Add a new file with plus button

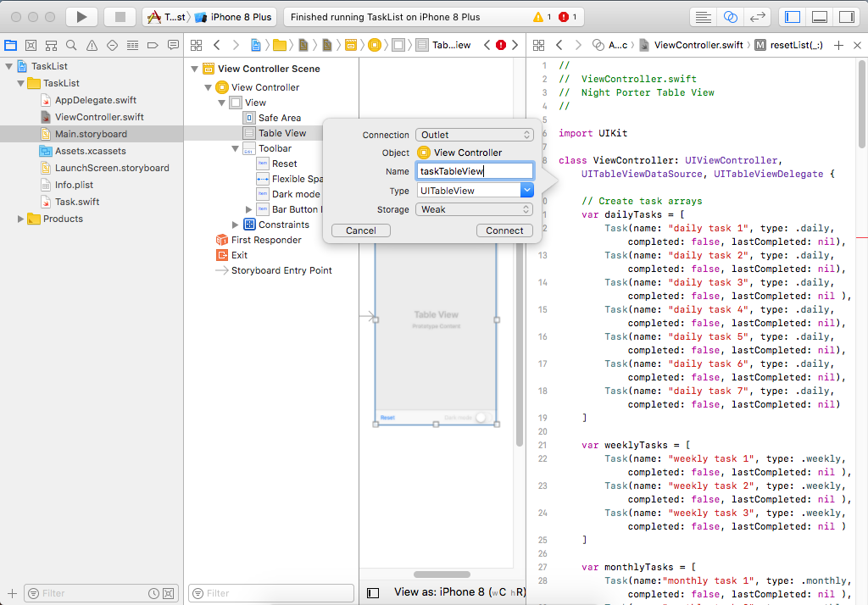click(12, 593)
